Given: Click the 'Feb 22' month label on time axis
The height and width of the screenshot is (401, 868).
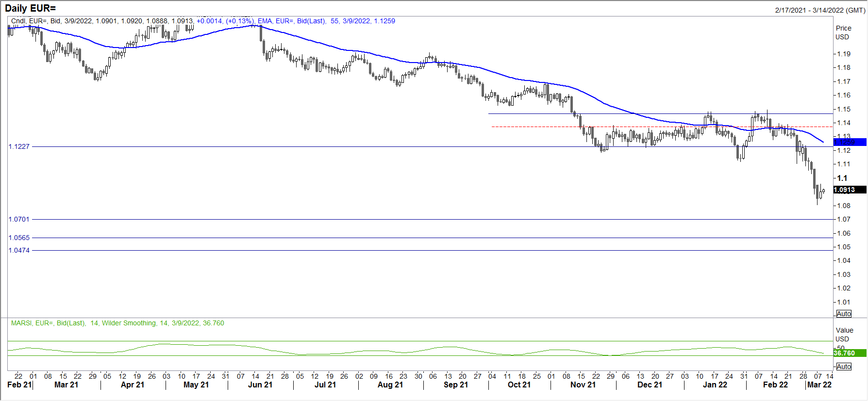Looking at the screenshot, I should (775, 385).
